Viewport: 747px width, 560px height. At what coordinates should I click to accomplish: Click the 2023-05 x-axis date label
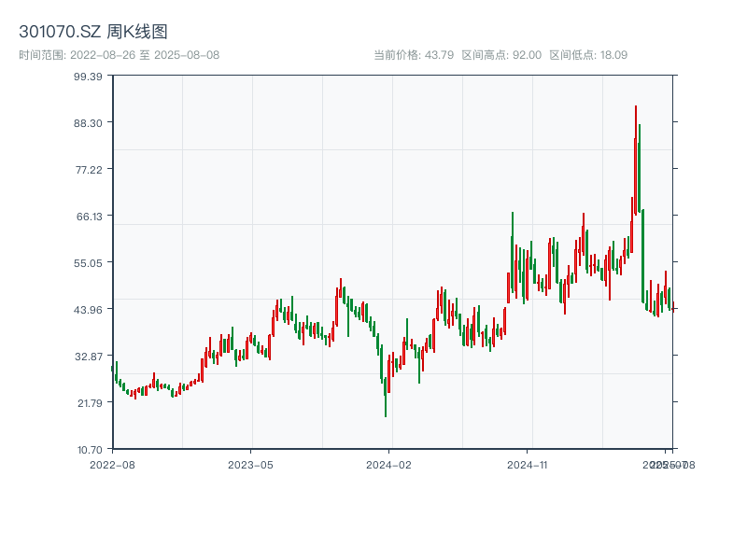coord(251,464)
